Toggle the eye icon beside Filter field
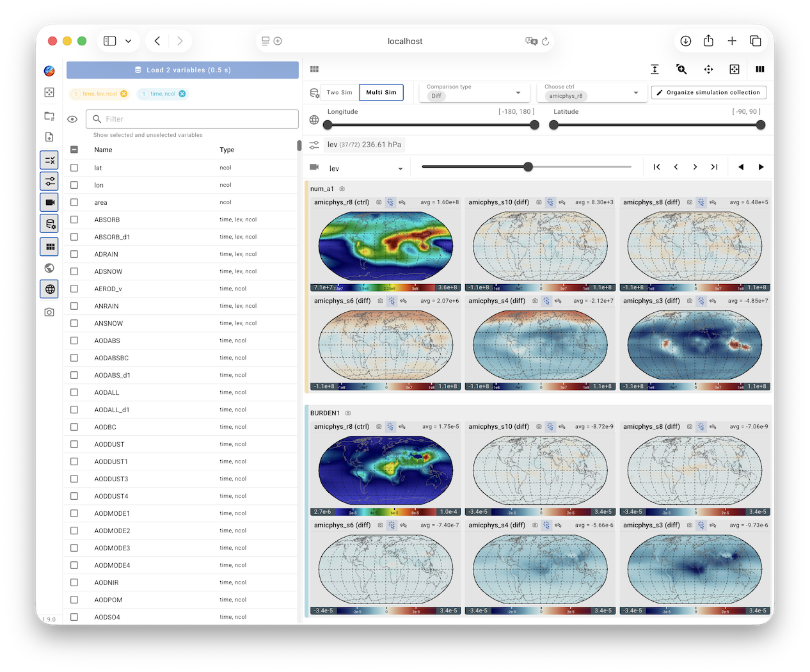Screen dimensions: 810x672 coord(72,119)
